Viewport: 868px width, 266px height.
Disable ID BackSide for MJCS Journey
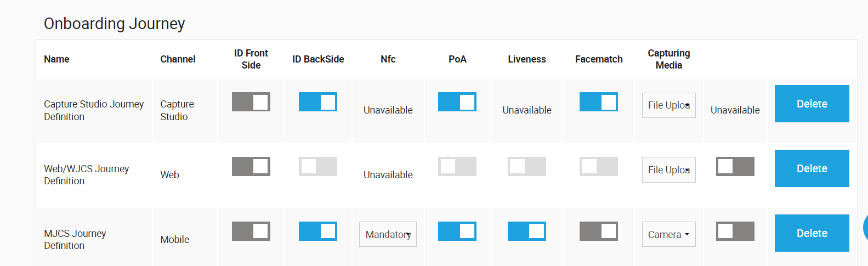[318, 231]
